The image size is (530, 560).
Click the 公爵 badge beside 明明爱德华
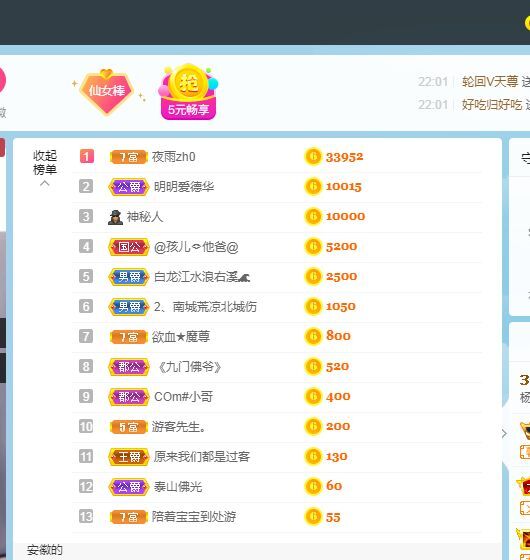click(129, 187)
